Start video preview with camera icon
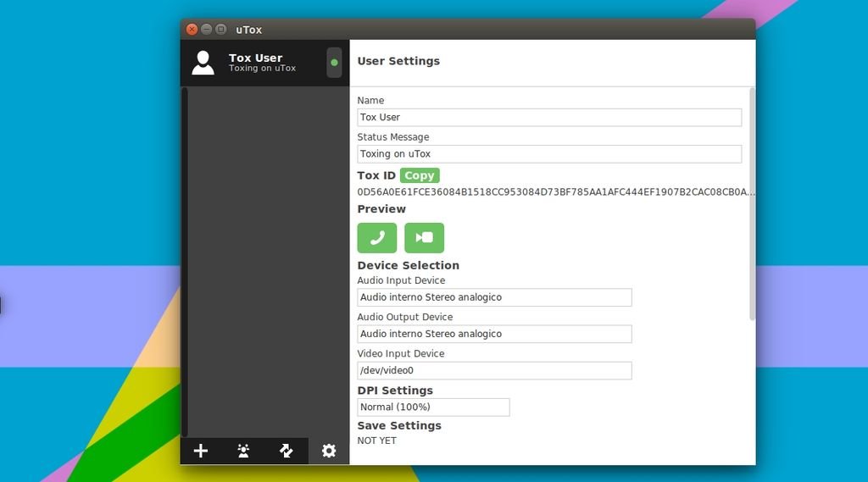The image size is (868, 482). pyautogui.click(x=424, y=238)
